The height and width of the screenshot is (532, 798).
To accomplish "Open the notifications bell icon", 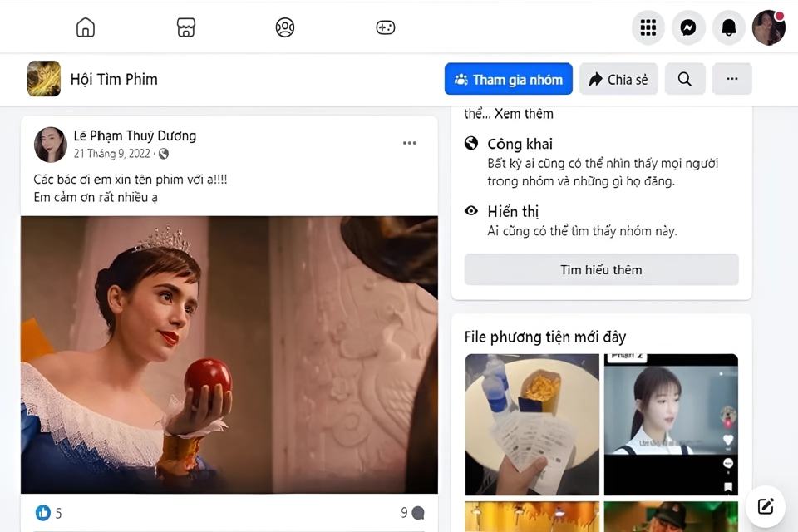I will [x=729, y=27].
